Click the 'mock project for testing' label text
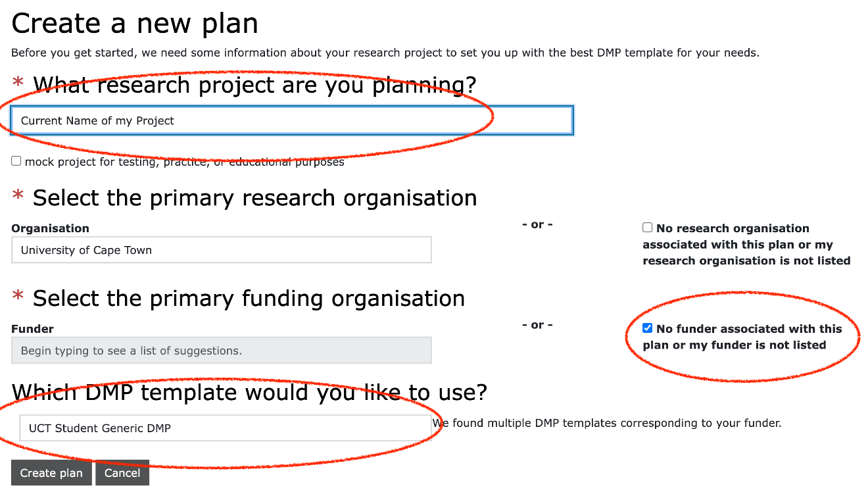This screenshot has height=496, width=868. coord(184,162)
